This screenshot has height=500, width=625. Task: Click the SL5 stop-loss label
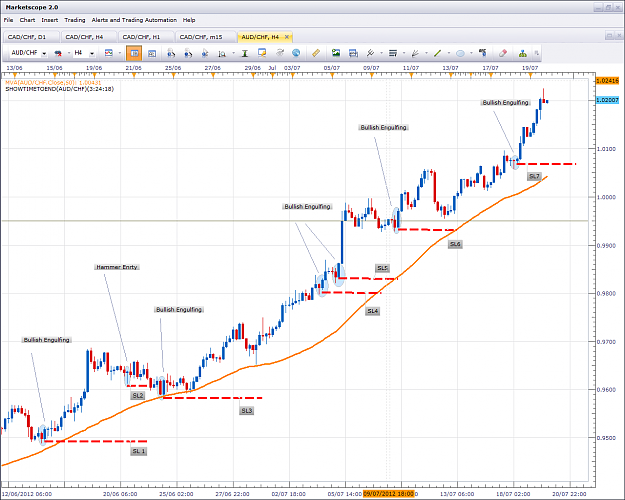(x=382, y=268)
